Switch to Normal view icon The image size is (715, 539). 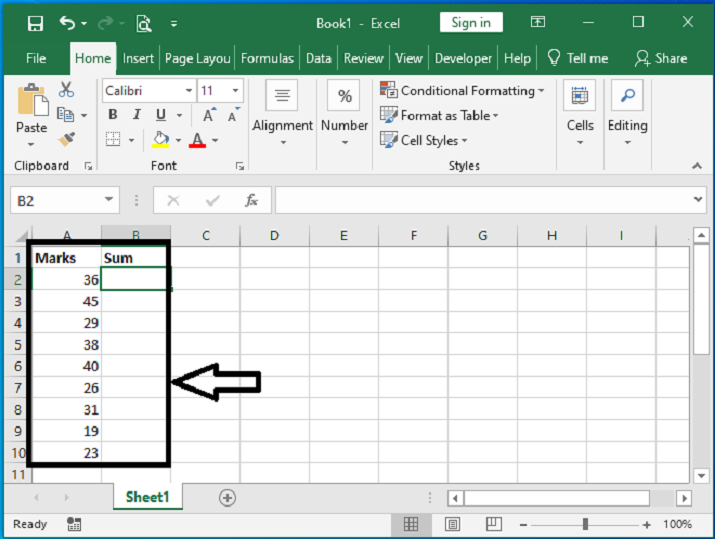(411, 524)
